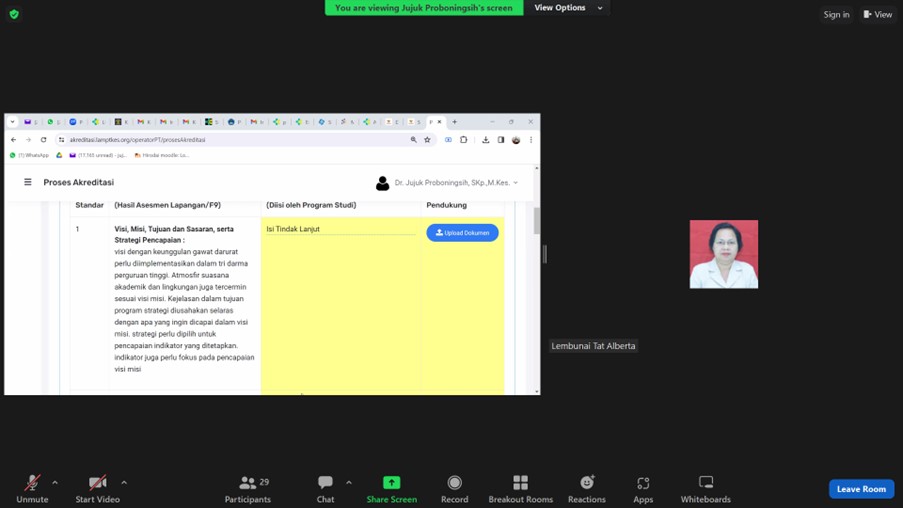
Task: Open Breakout Rooms
Action: [x=521, y=489]
